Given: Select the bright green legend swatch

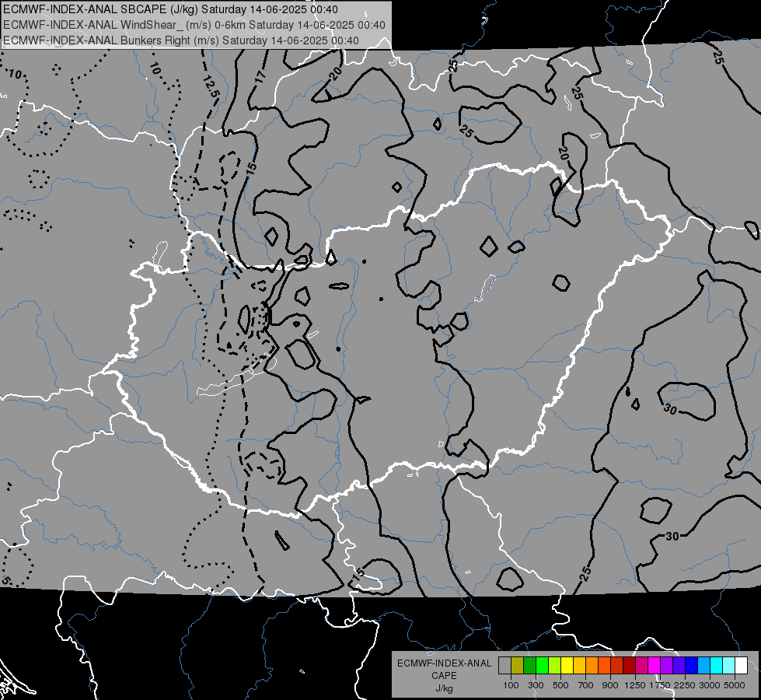Looking at the screenshot, I should [x=542, y=665].
